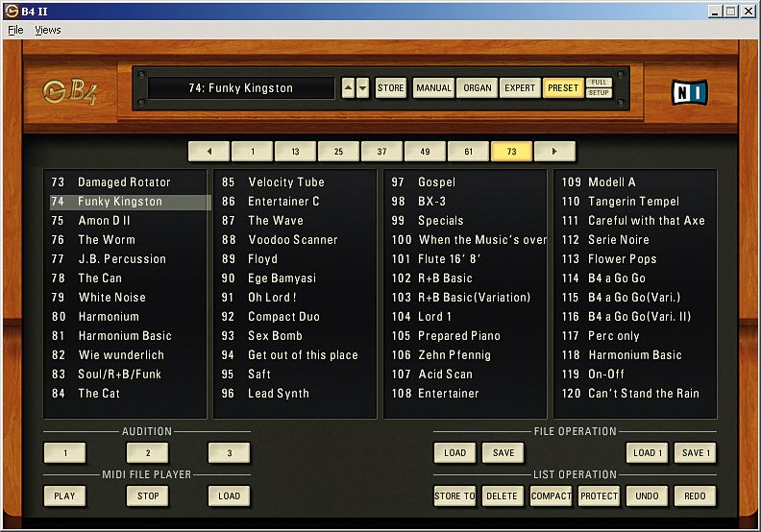Open the SETUP panel
761x532 pixels.
(x=599, y=93)
